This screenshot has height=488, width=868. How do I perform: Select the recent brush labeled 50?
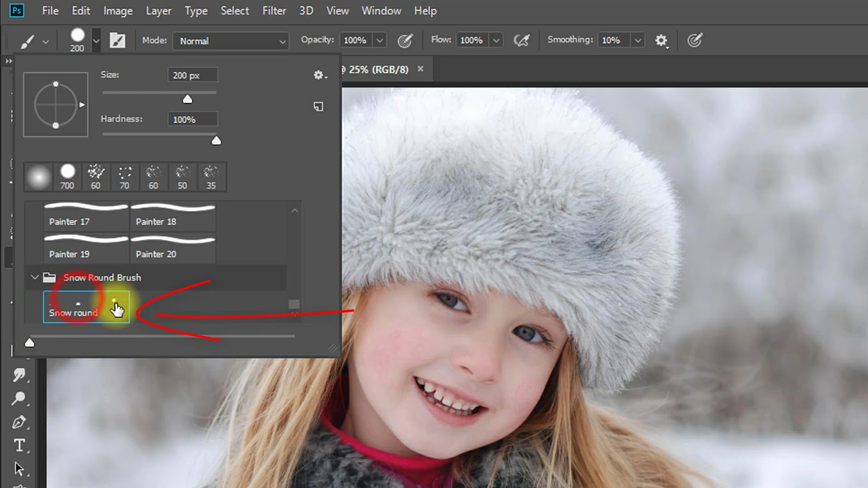pos(182,177)
